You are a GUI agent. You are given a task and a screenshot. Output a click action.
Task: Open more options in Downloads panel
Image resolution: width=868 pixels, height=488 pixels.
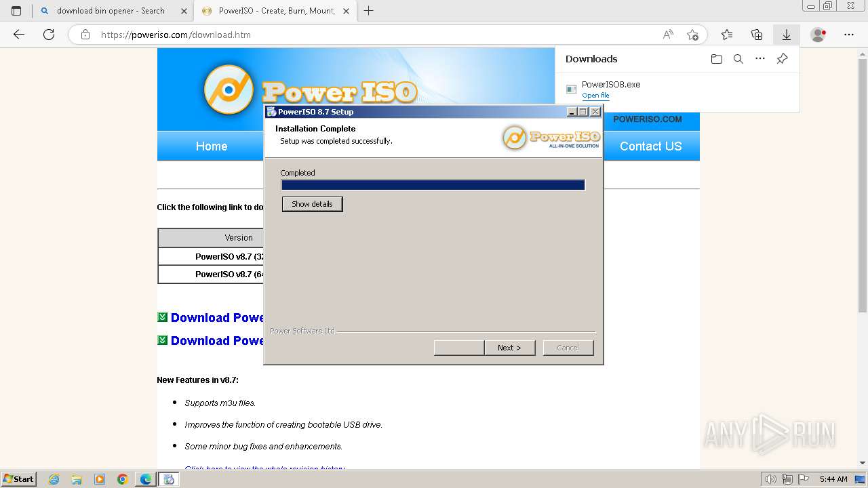760,59
